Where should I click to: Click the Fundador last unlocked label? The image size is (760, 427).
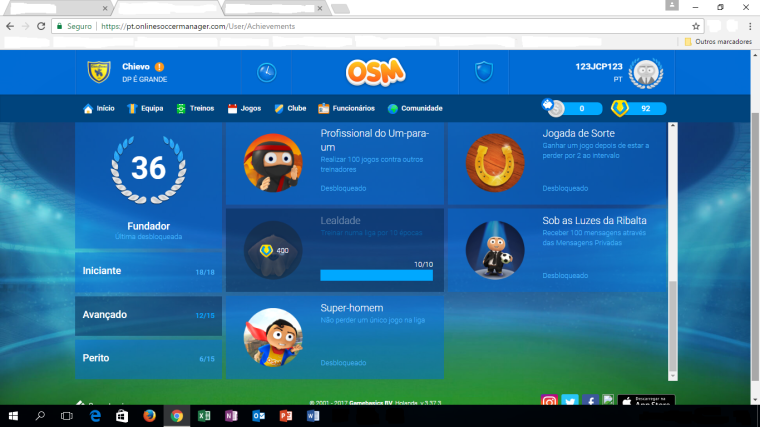tap(148, 231)
